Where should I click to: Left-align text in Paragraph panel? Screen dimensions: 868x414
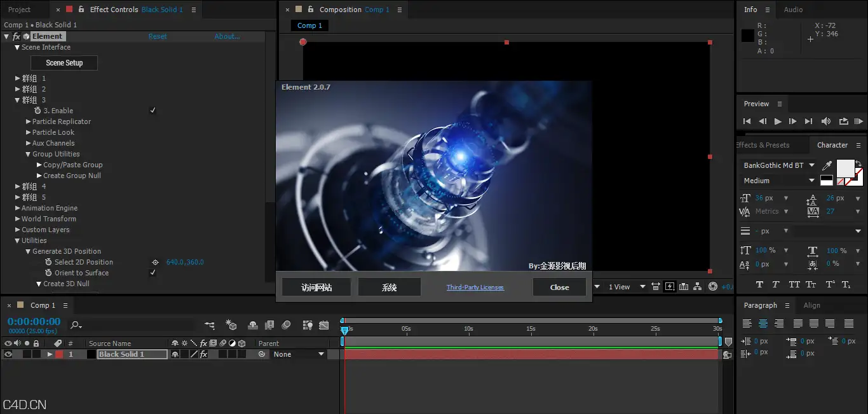(747, 324)
